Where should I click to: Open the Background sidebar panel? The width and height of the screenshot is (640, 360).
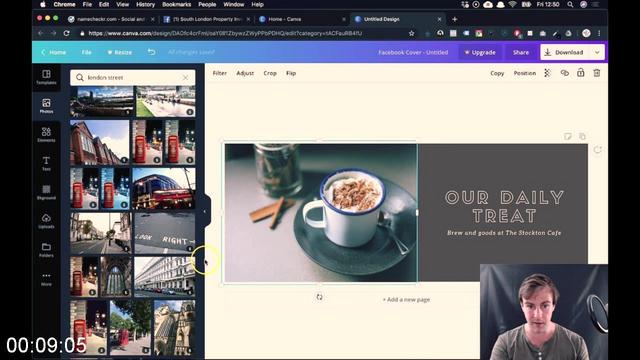coord(46,192)
